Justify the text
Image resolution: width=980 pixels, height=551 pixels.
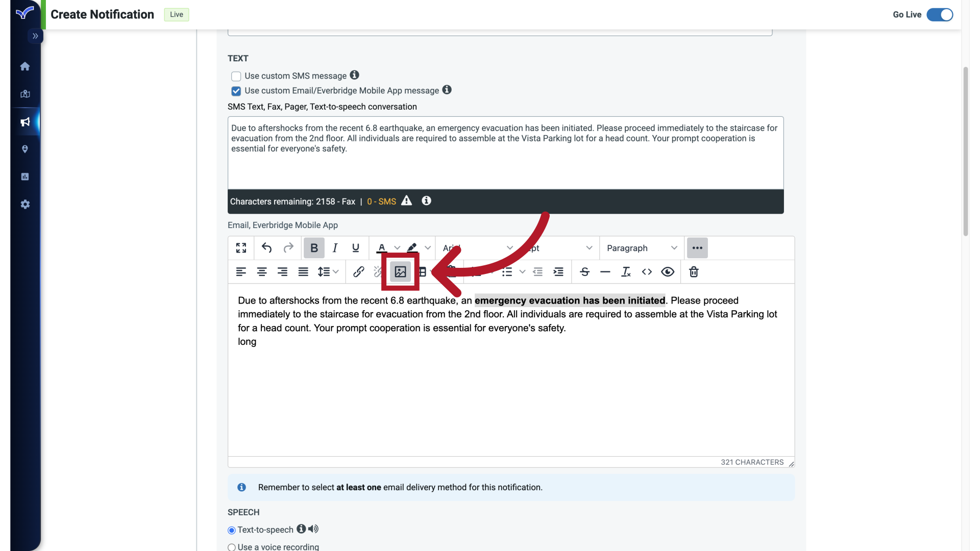coord(303,272)
